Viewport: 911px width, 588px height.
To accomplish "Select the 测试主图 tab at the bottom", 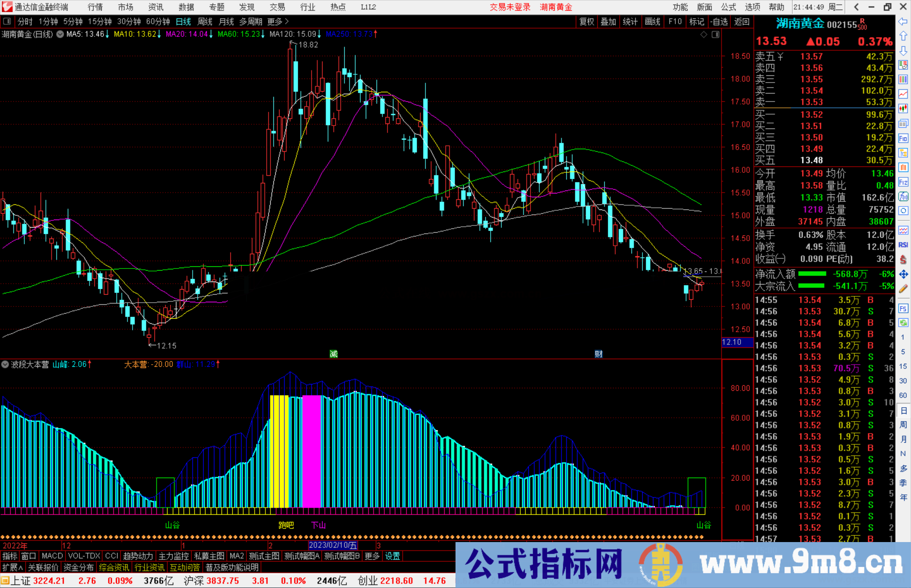I will (264, 556).
